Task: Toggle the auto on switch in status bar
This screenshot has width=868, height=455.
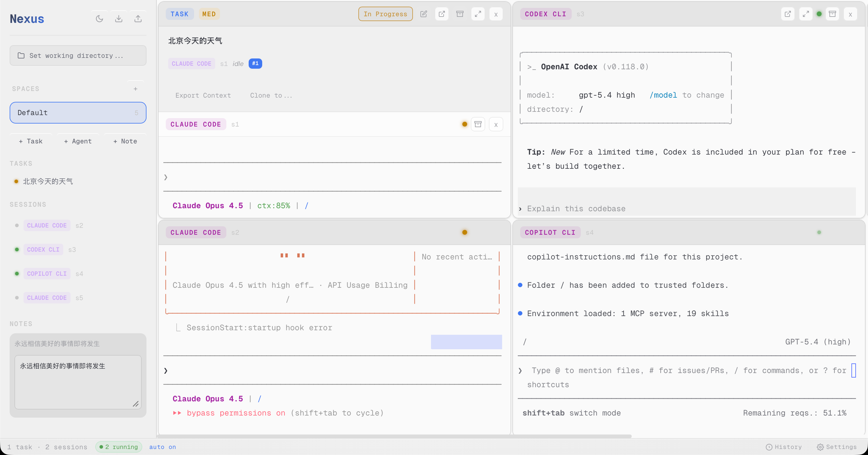Action: tap(162, 447)
